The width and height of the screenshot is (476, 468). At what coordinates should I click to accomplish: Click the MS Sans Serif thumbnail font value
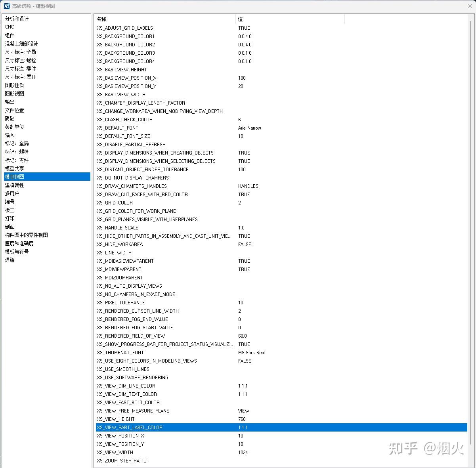pos(252,353)
